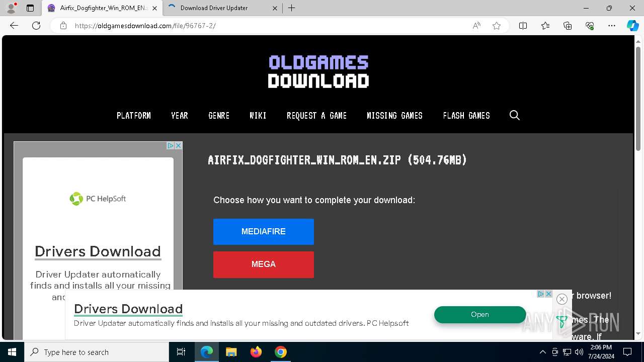Viewport: 644px width, 362px height.
Task: Close bottom ad with circled X
Action: click(562, 299)
